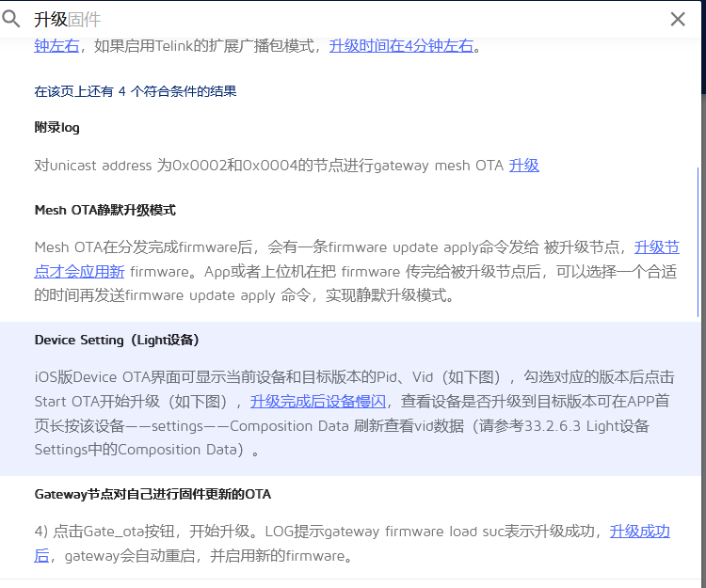
Task: Expand 在该页上还有 4 个符合条件的结果
Action: coord(135,91)
